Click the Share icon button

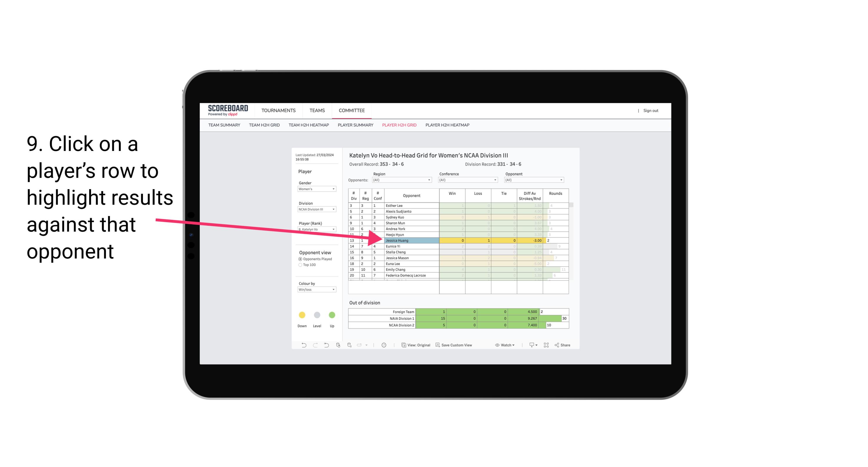pos(564,345)
